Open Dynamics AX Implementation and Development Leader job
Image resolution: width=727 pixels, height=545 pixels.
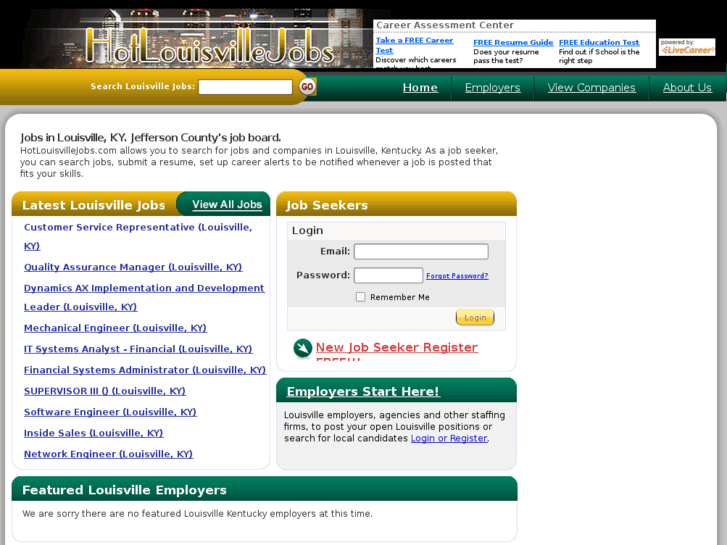[x=144, y=297]
